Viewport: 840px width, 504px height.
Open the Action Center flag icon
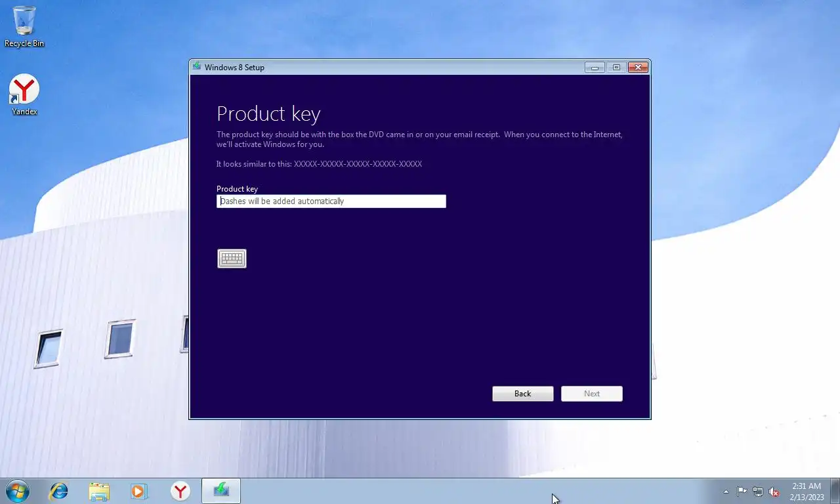coord(742,492)
